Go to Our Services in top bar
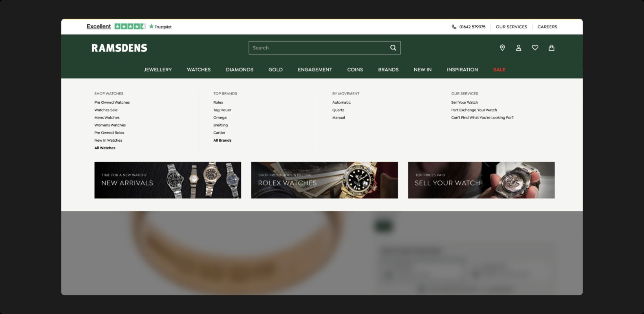Screen dimensions: 644x314 [x=512, y=27]
